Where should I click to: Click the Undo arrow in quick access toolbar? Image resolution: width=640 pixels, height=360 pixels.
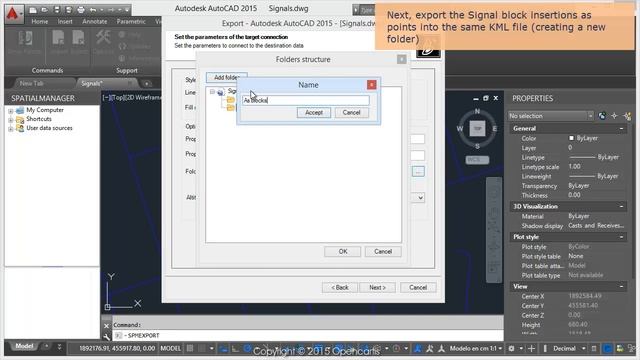(93, 10)
